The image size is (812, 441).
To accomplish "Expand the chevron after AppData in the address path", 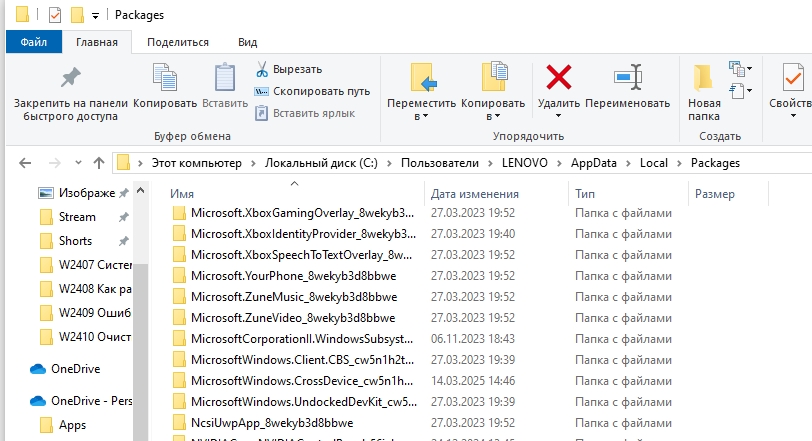I will tap(628, 163).
